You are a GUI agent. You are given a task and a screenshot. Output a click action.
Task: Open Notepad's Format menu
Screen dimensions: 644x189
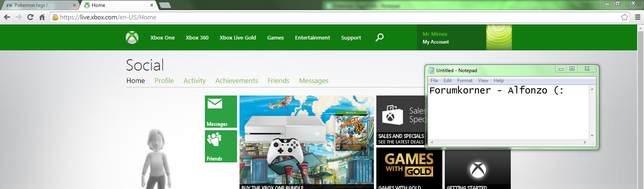(x=465, y=81)
